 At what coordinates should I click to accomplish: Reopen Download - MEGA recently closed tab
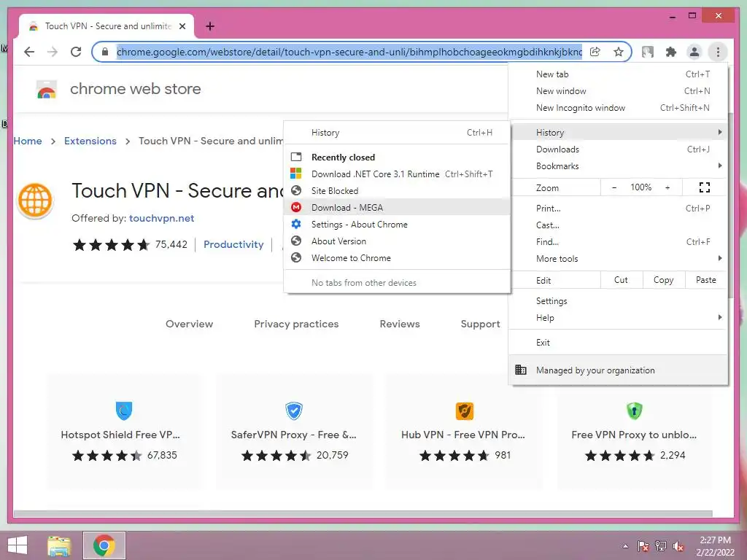pyautogui.click(x=397, y=208)
